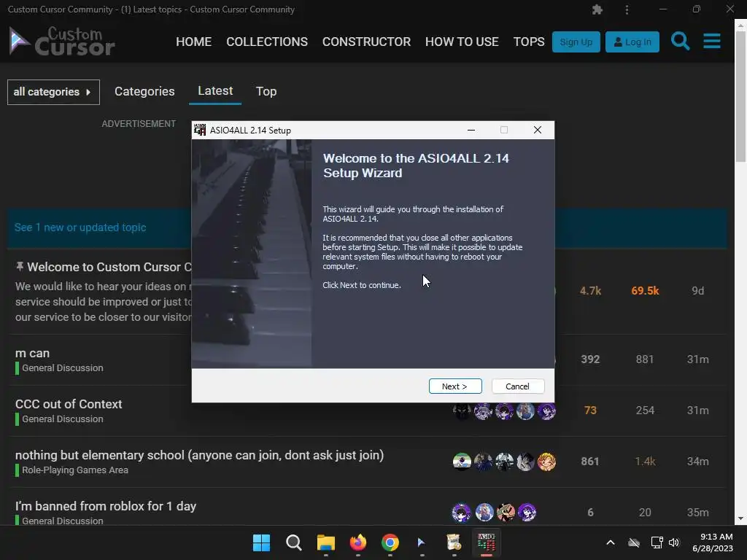
Task: Close the ASIO4ALL setup window
Action: (x=538, y=130)
